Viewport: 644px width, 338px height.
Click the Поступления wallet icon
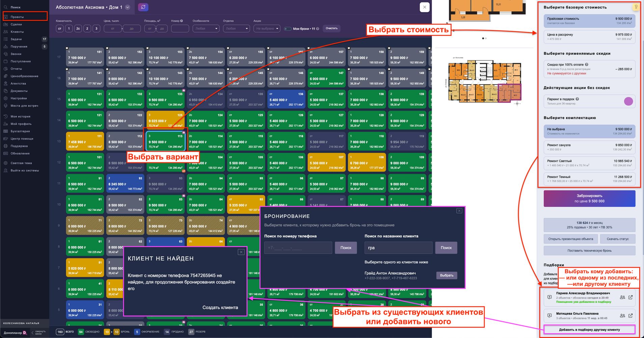(x=6, y=62)
